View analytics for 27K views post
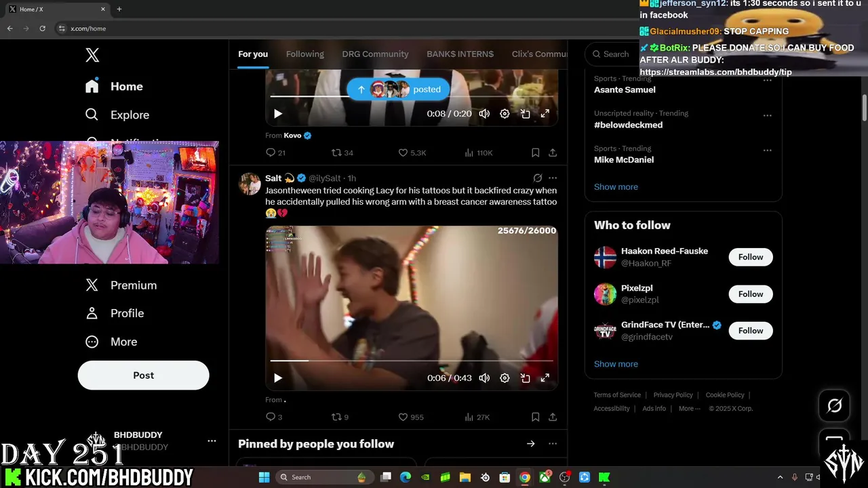Image resolution: width=868 pixels, height=488 pixels. point(477,417)
